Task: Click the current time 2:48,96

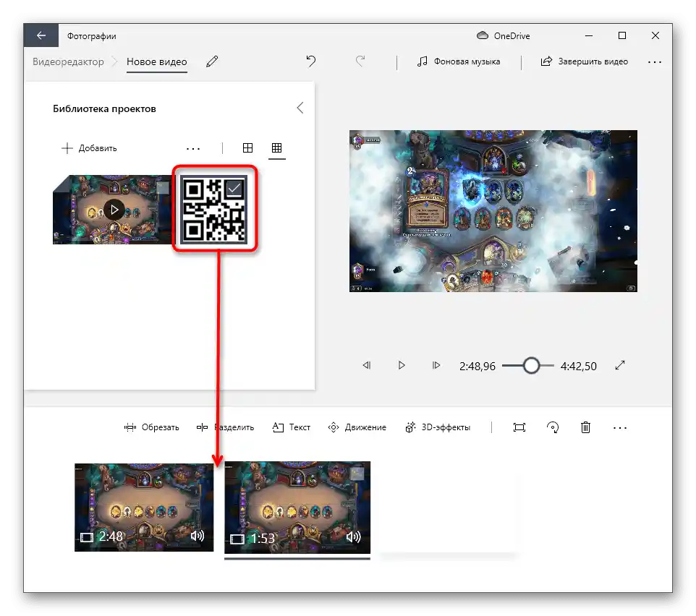Action: point(478,366)
